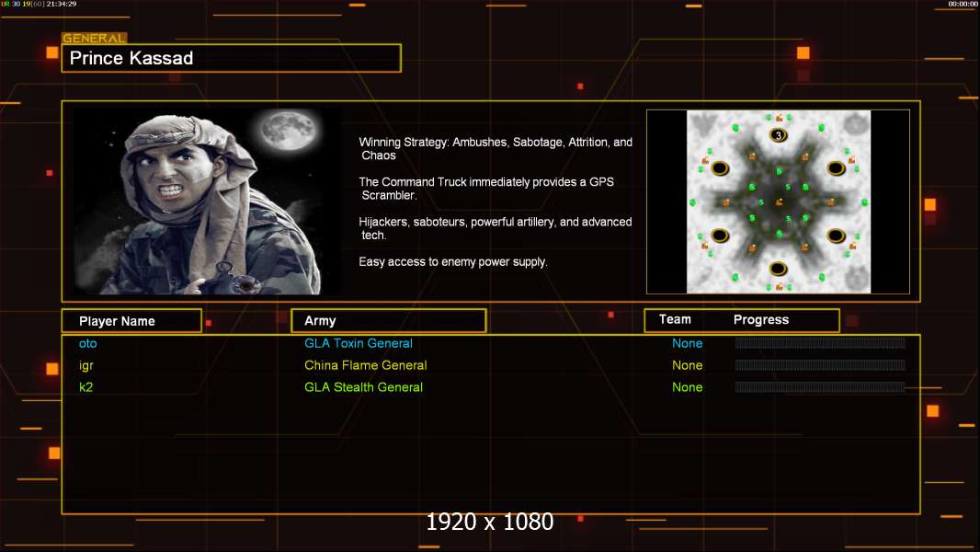Click GLA Toxin General army entry
Screen dimensions: 980x552
[x=359, y=343]
